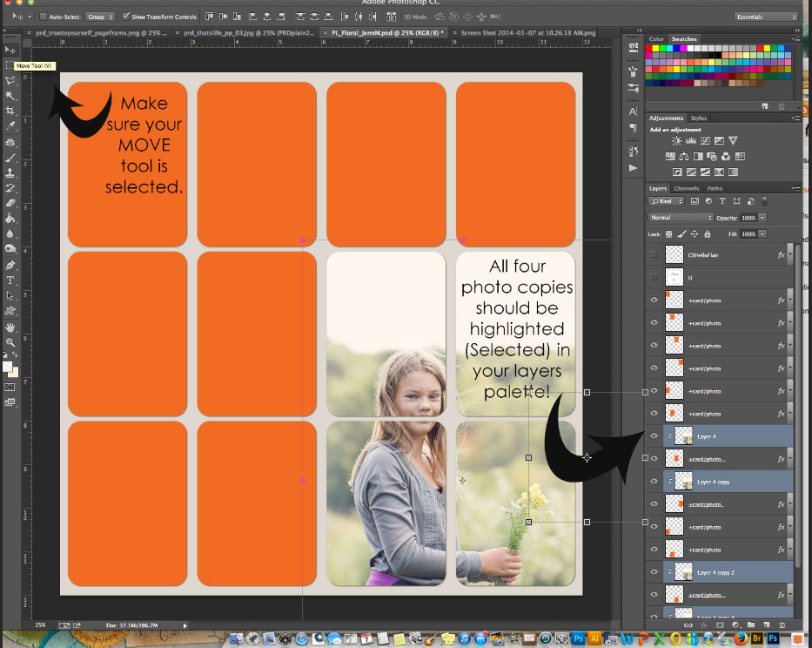Uncheck Show Transform Controls
The image size is (812, 648).
pos(126,17)
